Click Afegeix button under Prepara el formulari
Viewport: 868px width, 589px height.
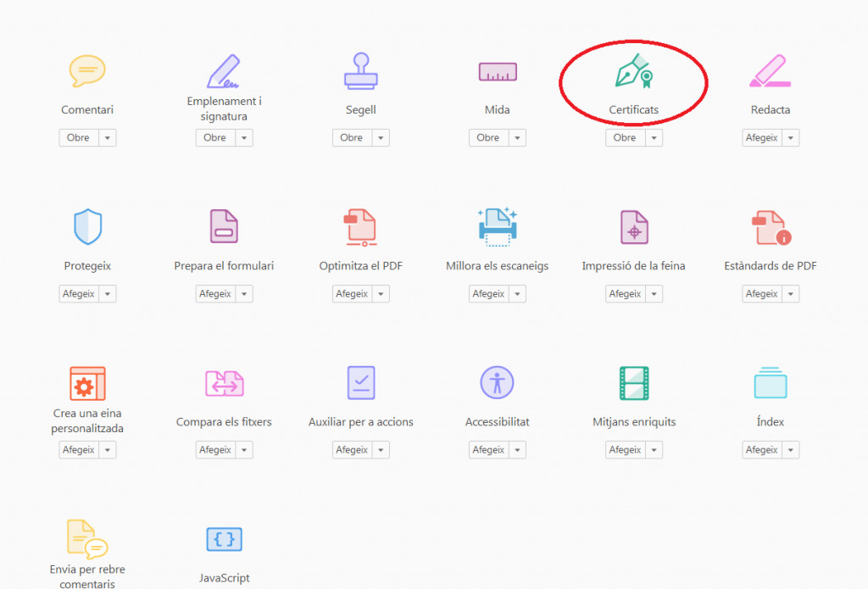point(214,294)
